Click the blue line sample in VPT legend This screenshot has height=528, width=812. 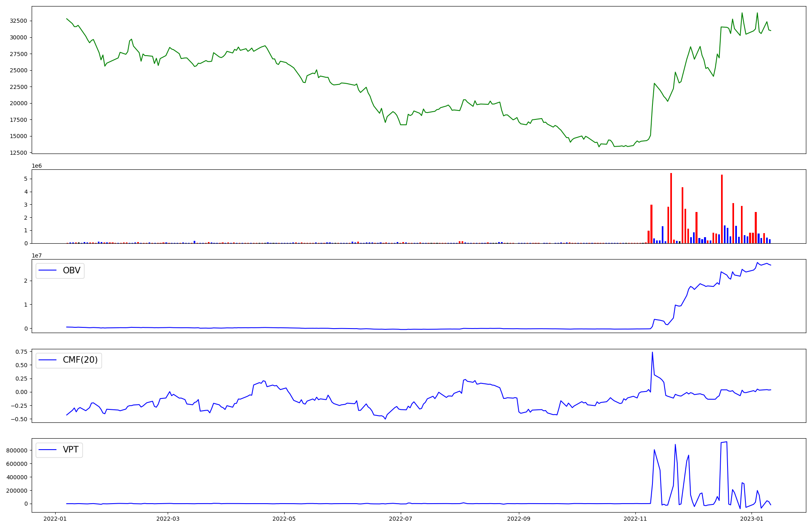(x=48, y=450)
